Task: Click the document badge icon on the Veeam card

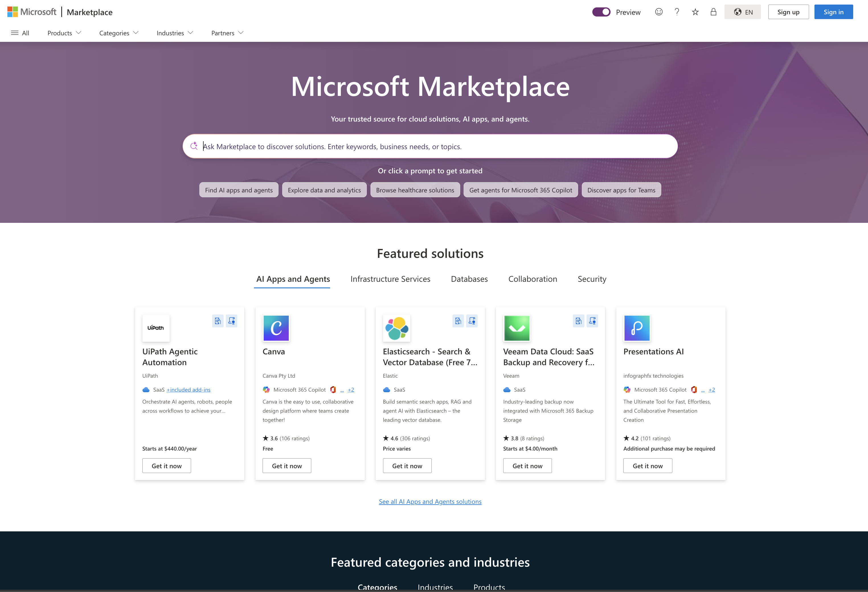Action: pos(579,321)
